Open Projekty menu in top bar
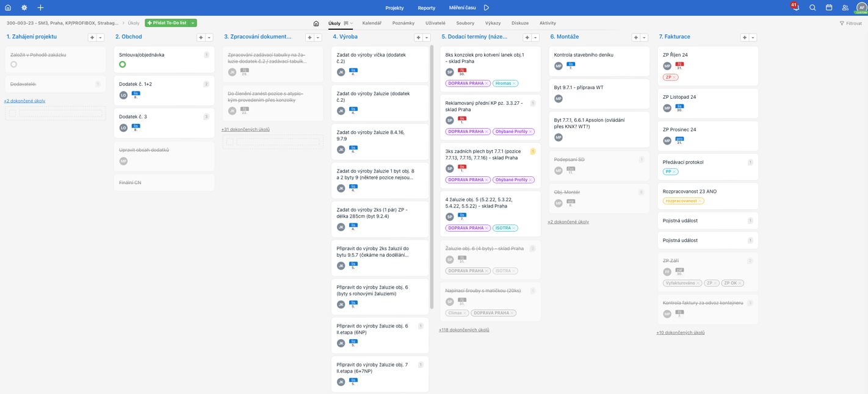 (x=394, y=8)
